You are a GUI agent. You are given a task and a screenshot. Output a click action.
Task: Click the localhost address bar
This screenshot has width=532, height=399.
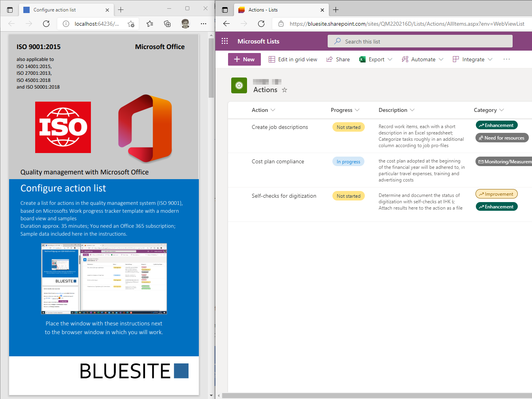point(97,24)
